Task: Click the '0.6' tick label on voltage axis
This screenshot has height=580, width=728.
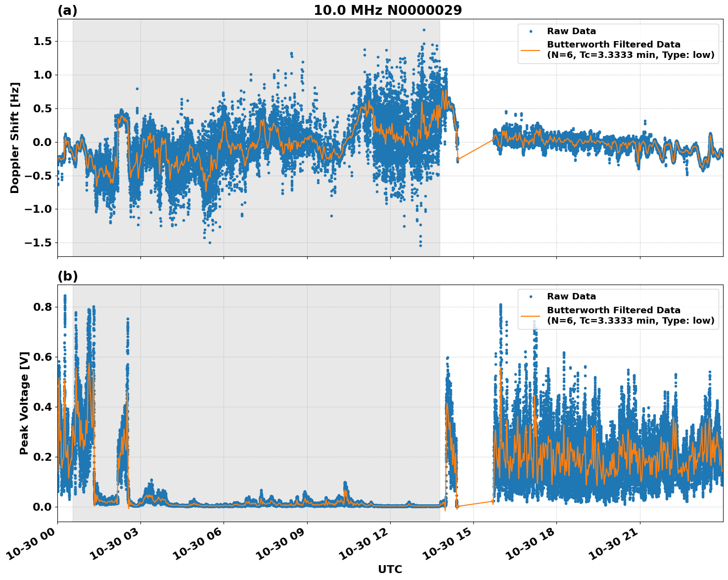Action: coord(43,357)
